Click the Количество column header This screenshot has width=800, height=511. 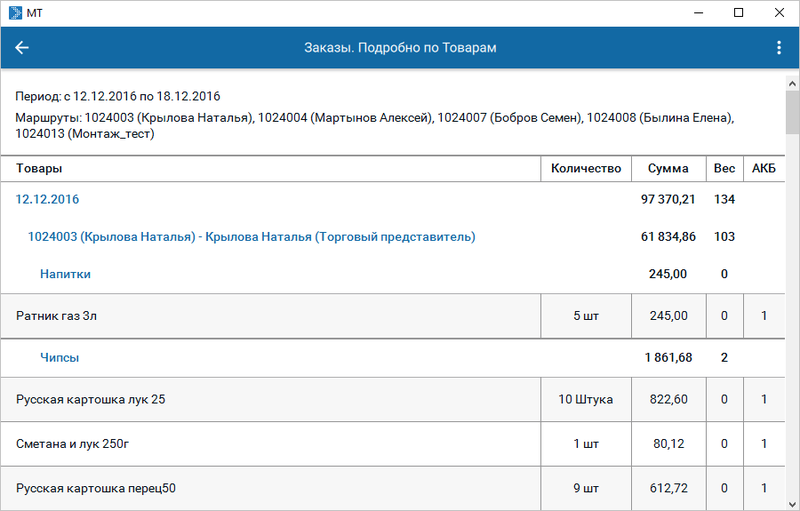[586, 169]
